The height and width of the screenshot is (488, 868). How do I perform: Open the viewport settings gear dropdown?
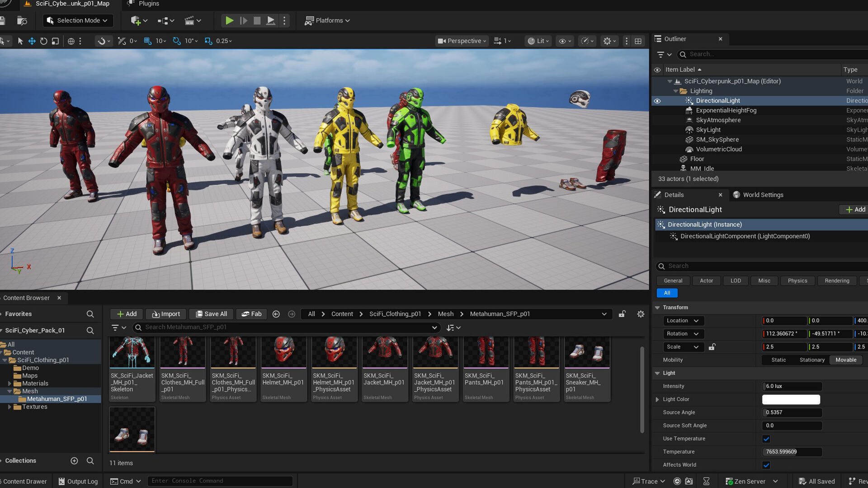point(609,41)
